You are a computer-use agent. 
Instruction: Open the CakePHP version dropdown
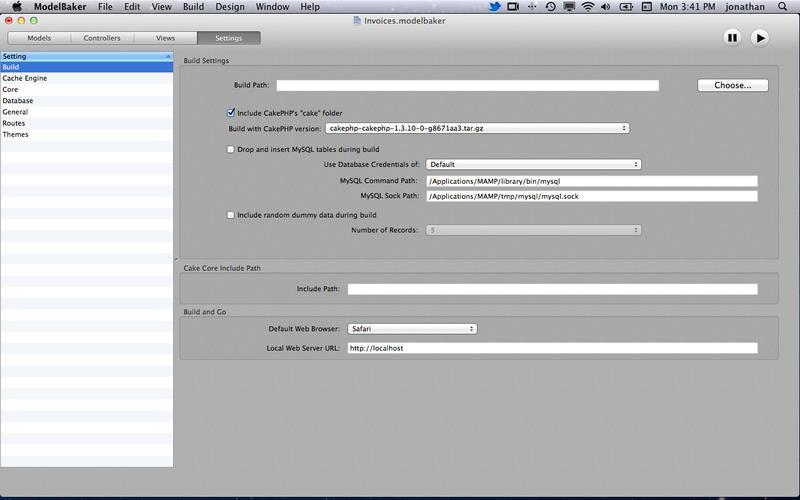[x=477, y=128]
